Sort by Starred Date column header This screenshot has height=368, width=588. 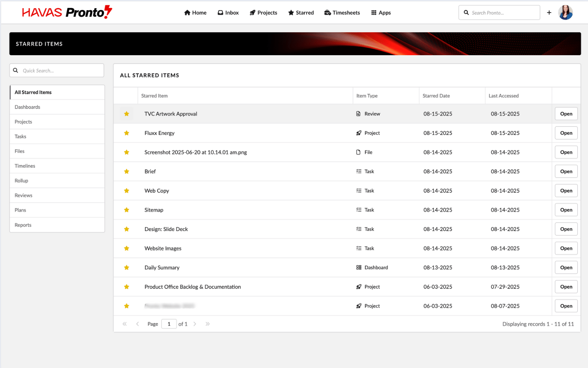436,96
